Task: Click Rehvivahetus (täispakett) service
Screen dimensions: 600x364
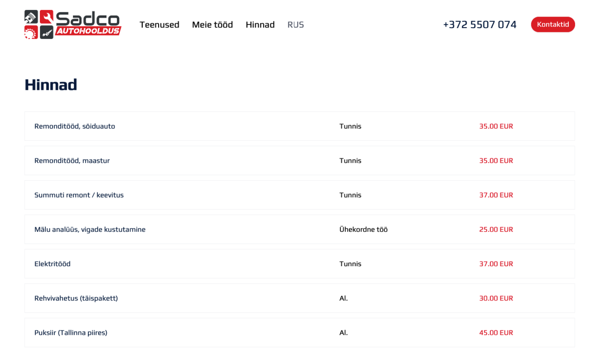Action: point(76,298)
